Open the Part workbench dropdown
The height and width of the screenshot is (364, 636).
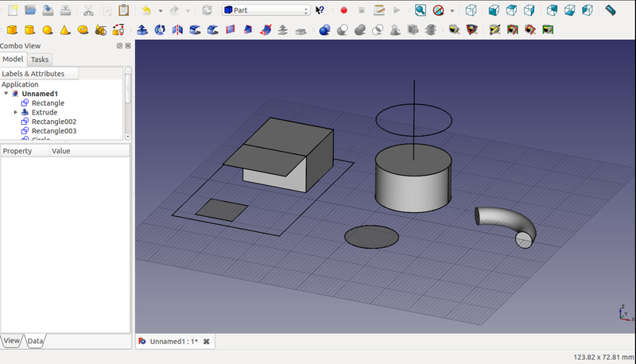[x=266, y=10]
